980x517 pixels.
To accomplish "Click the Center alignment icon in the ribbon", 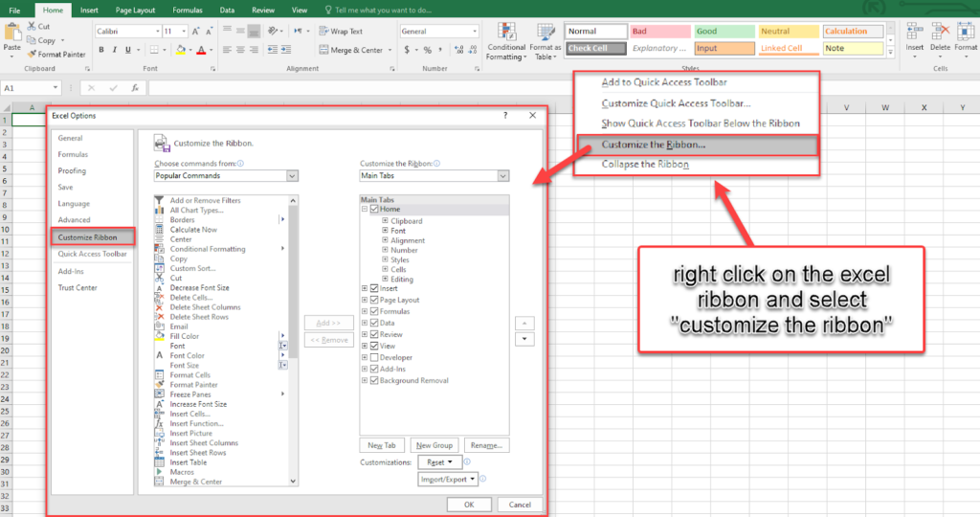I will (240, 50).
